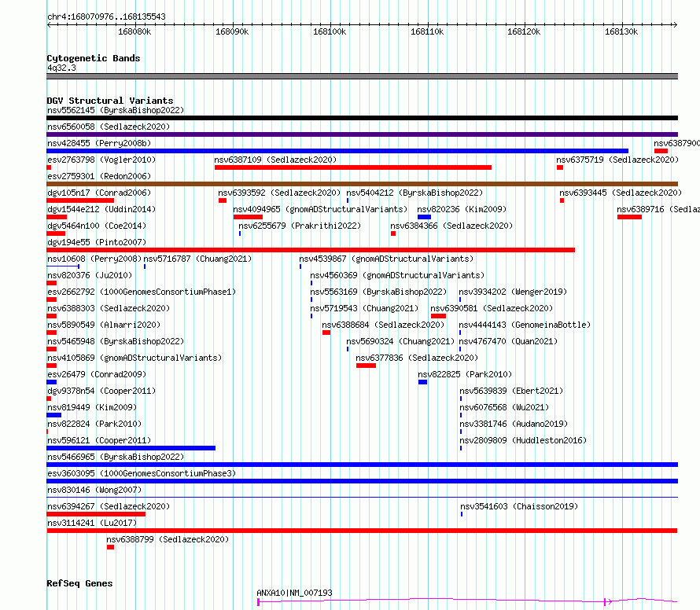
Task: Open dgv105n17 (Conrad2006) label
Action: tap(99, 193)
